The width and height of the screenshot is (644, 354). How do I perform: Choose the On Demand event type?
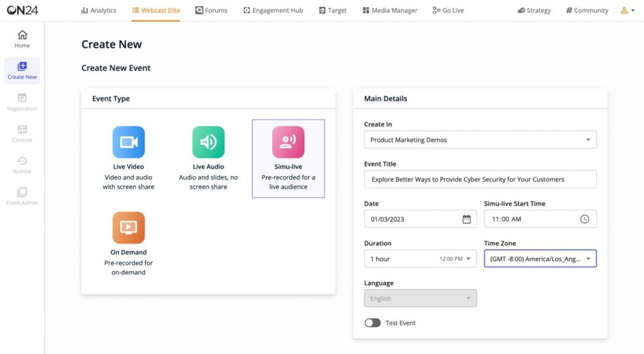(x=128, y=244)
